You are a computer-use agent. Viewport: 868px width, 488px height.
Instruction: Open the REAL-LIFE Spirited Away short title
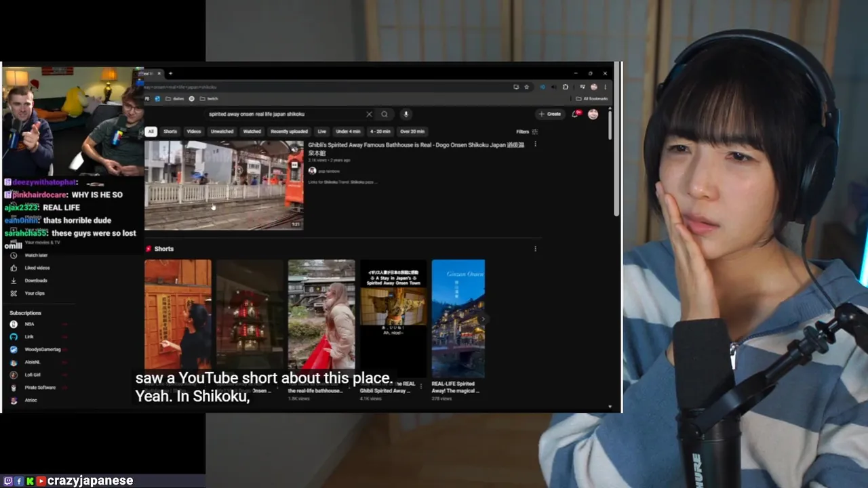[x=456, y=387]
